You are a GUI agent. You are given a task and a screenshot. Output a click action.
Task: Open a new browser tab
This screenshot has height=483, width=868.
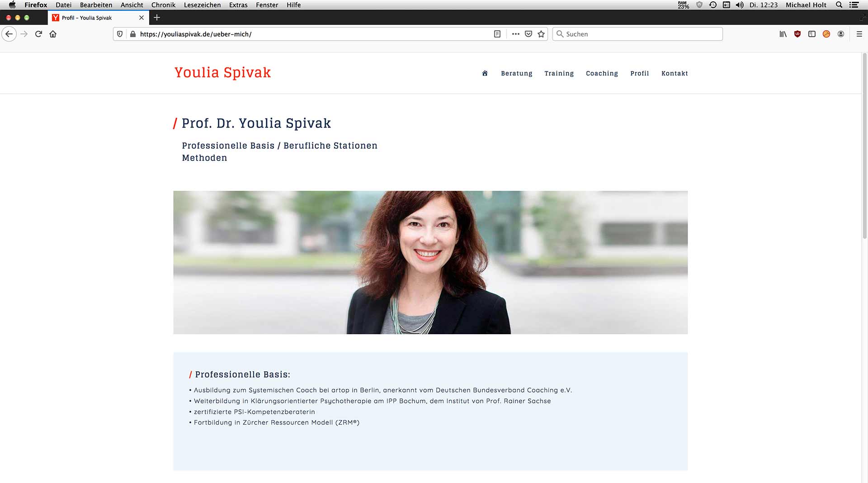[x=157, y=18]
